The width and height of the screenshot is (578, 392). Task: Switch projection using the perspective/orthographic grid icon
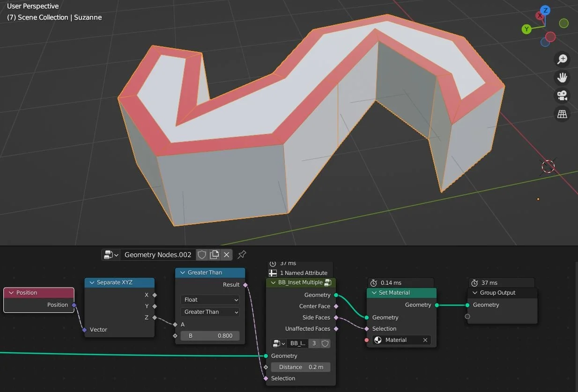click(562, 114)
